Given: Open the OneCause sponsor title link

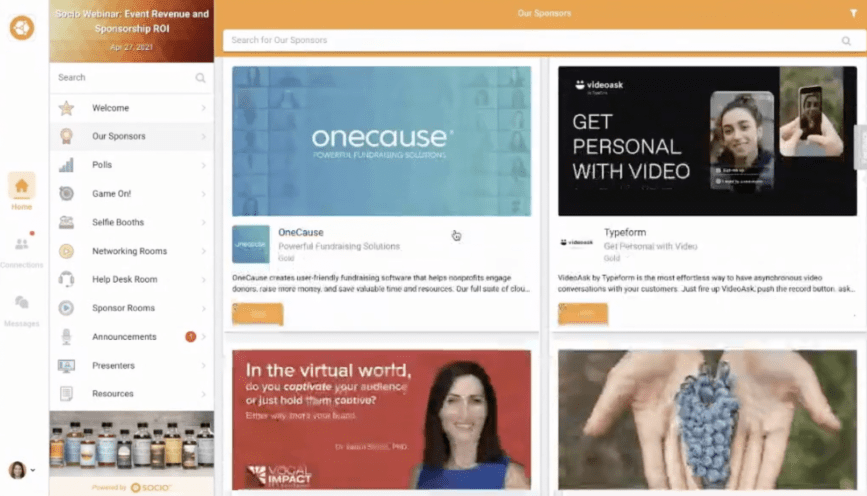Looking at the screenshot, I should click(301, 232).
